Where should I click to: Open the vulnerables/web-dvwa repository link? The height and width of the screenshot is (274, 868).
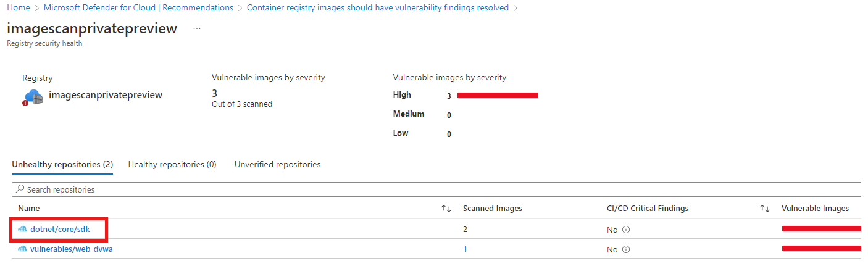point(72,249)
